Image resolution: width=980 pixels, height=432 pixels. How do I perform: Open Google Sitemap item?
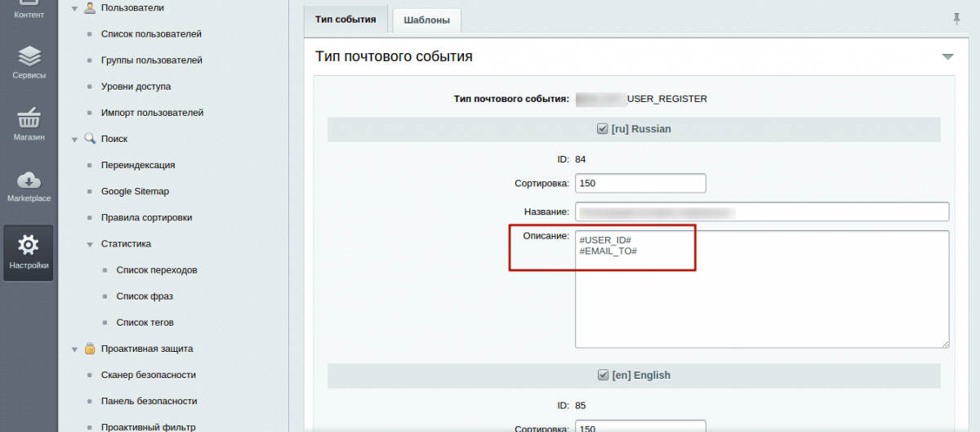point(135,191)
